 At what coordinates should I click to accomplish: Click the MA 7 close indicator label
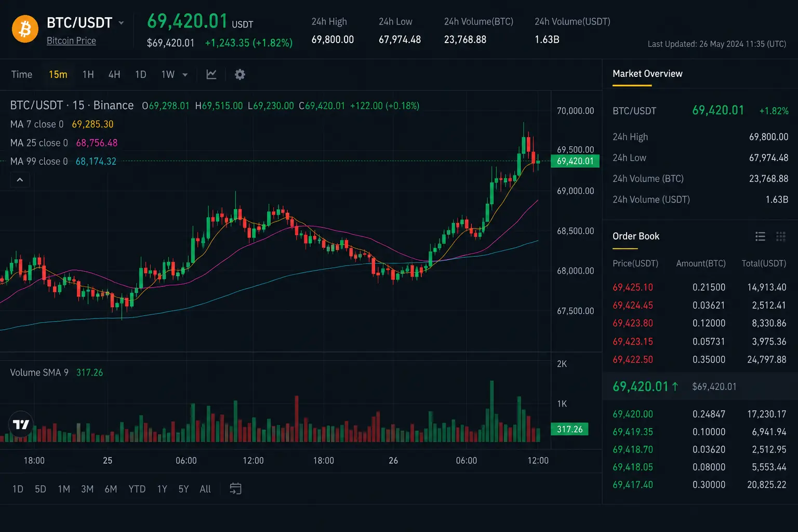37,124
